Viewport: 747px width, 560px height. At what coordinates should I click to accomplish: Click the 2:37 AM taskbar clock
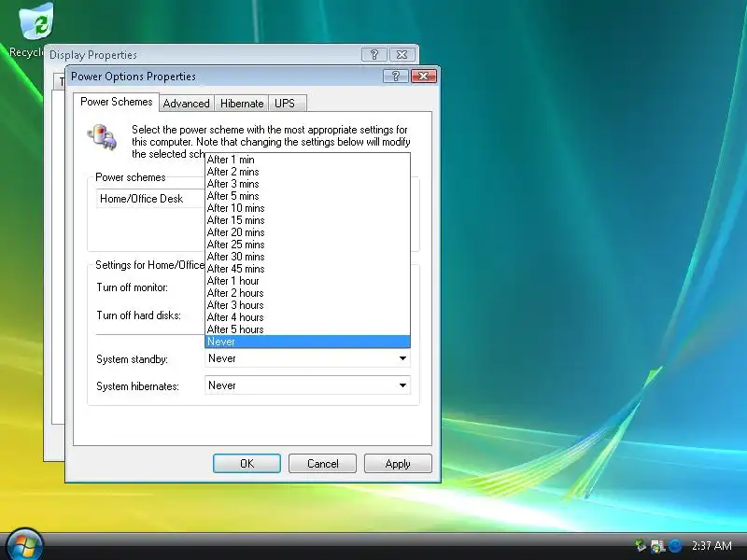point(712,545)
